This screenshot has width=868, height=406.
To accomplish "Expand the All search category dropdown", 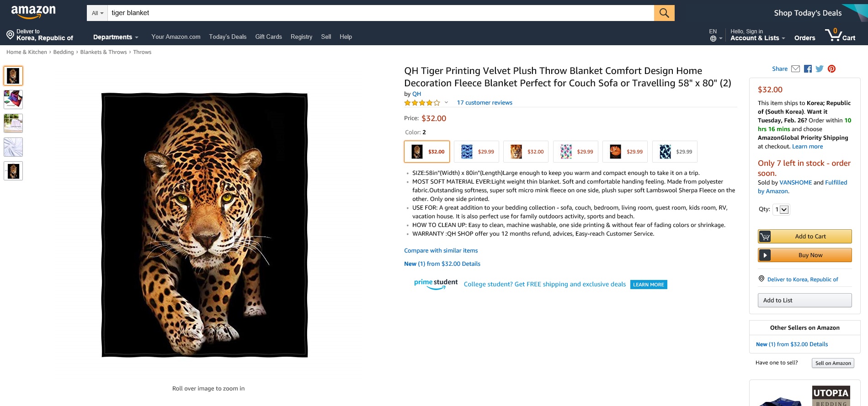I will tap(97, 13).
